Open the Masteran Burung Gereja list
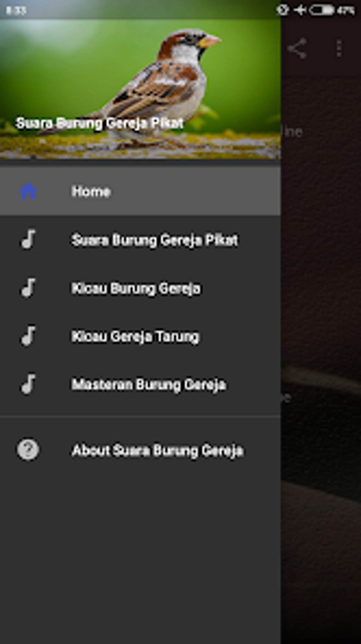Image resolution: width=361 pixels, height=644 pixels. tap(149, 384)
